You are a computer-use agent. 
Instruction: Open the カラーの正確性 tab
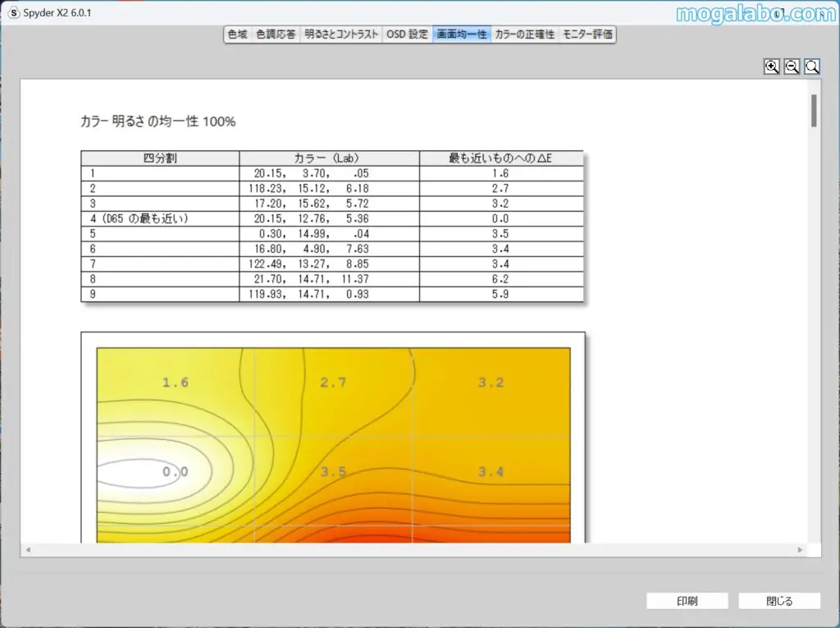coord(525,34)
